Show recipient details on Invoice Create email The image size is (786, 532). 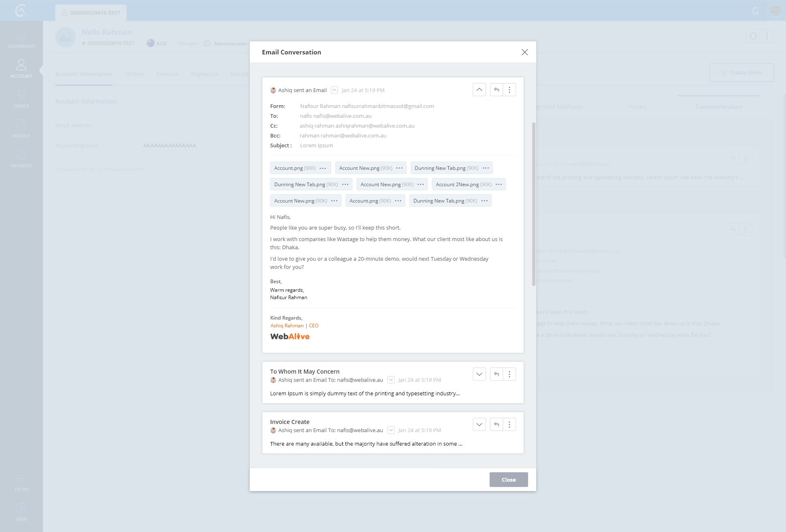(391, 430)
